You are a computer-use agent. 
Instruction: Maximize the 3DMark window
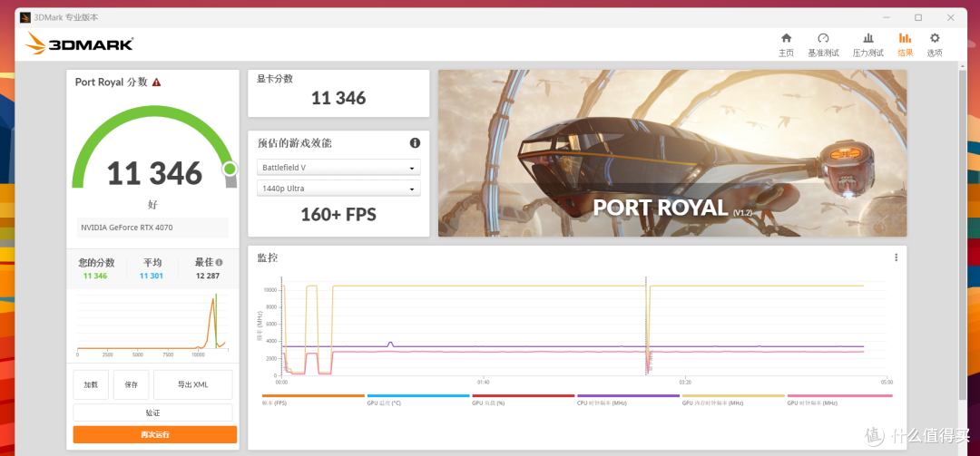point(918,17)
